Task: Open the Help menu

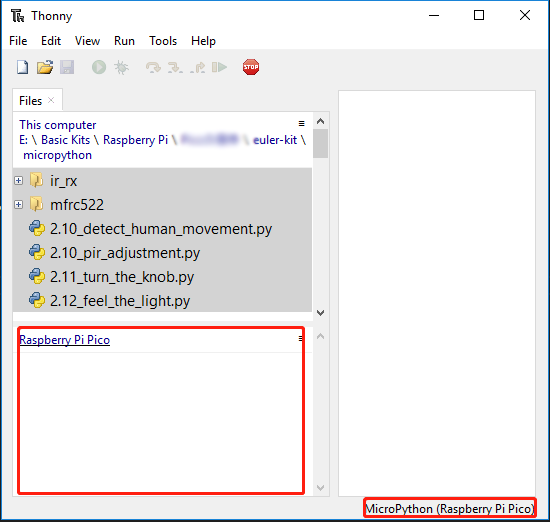Action: click(203, 41)
